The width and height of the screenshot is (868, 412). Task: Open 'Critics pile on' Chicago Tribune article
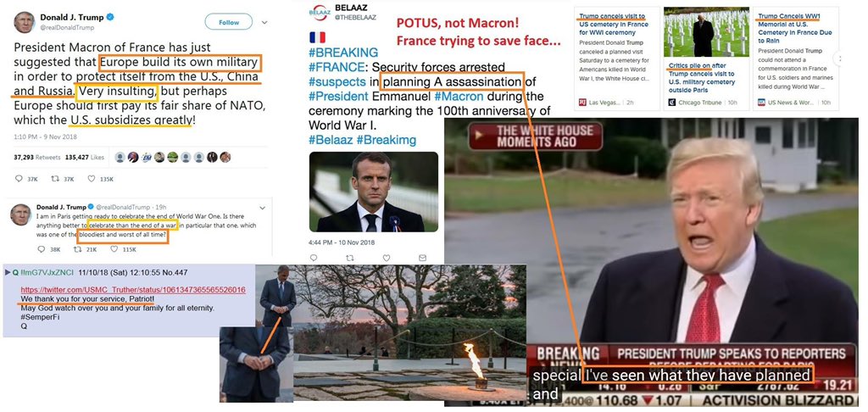tap(701, 77)
